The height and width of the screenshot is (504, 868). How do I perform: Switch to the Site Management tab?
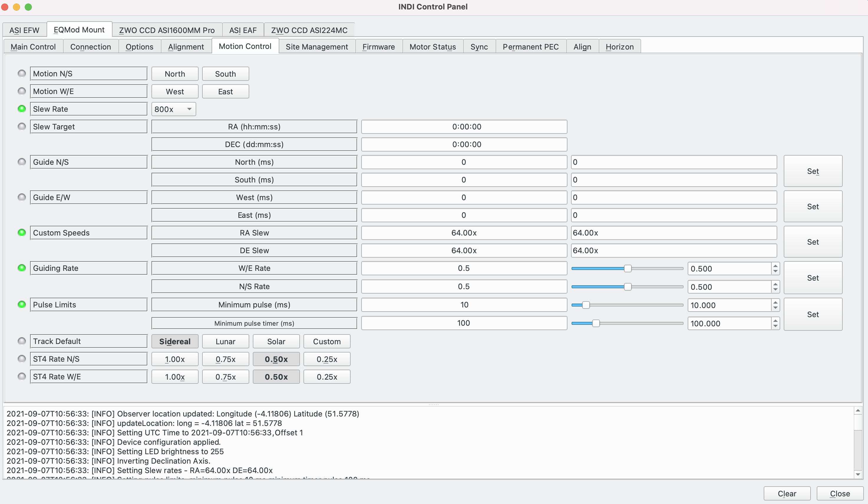point(316,46)
